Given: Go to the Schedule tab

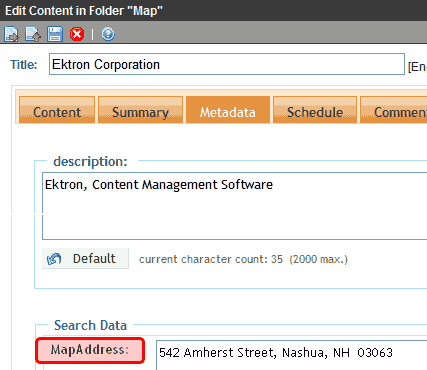Looking at the screenshot, I should pyautogui.click(x=315, y=110).
